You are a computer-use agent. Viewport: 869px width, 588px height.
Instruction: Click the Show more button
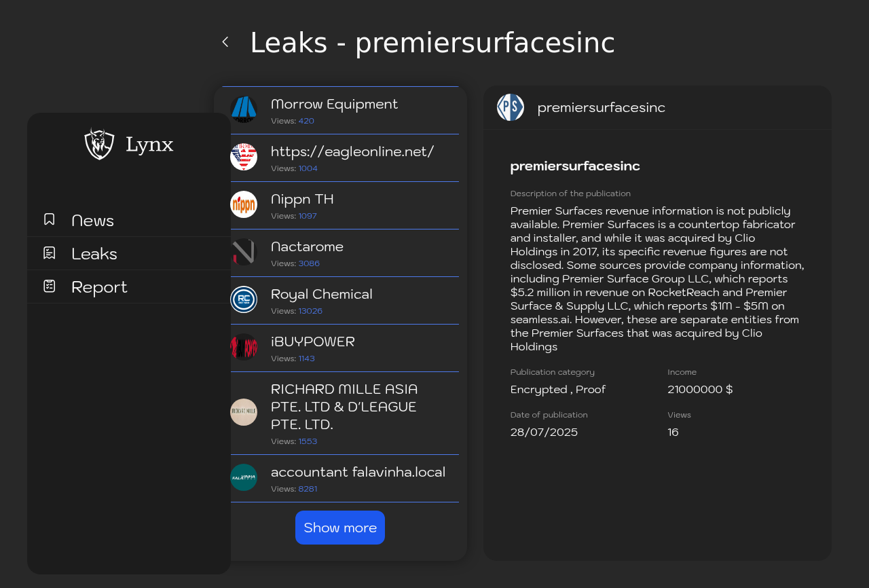tap(340, 528)
